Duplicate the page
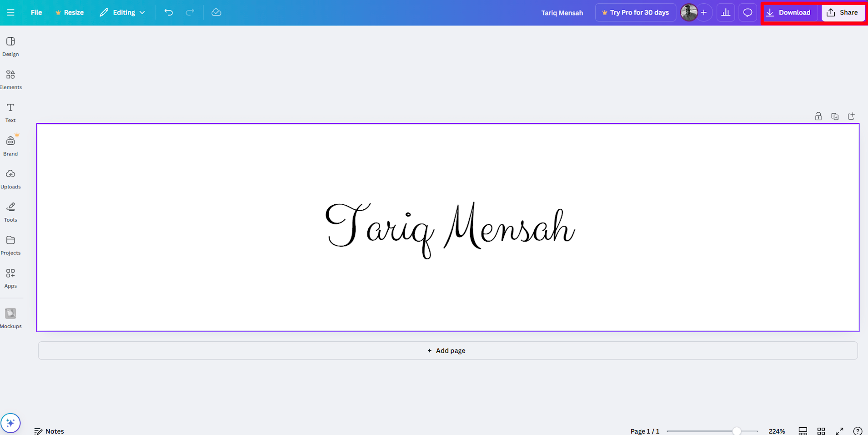 coord(835,116)
